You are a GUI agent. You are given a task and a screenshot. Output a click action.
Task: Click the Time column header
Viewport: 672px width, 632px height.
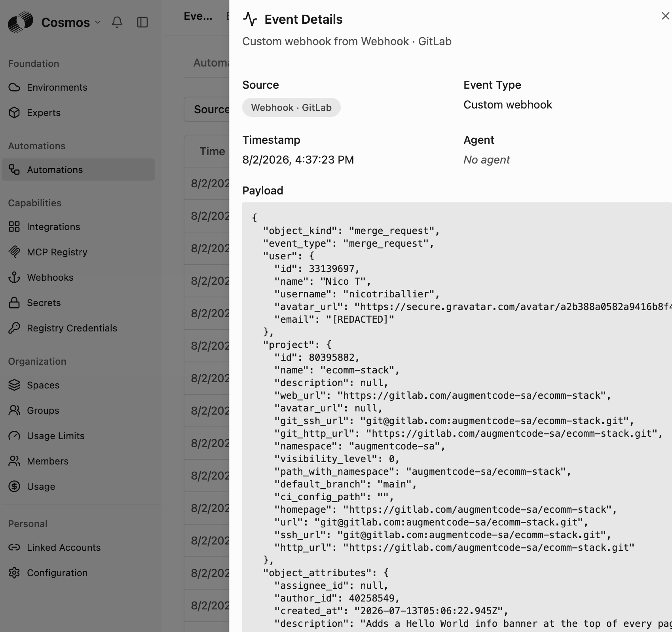[x=213, y=151]
